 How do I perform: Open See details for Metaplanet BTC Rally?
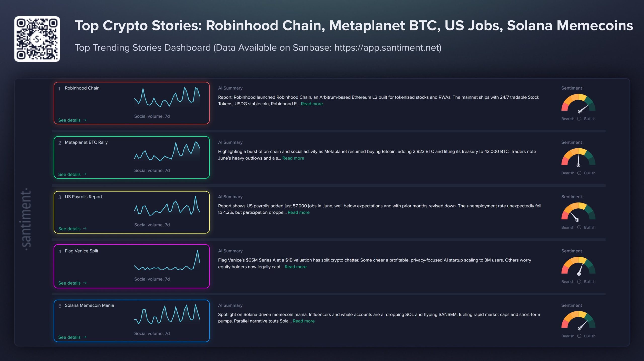tap(72, 174)
